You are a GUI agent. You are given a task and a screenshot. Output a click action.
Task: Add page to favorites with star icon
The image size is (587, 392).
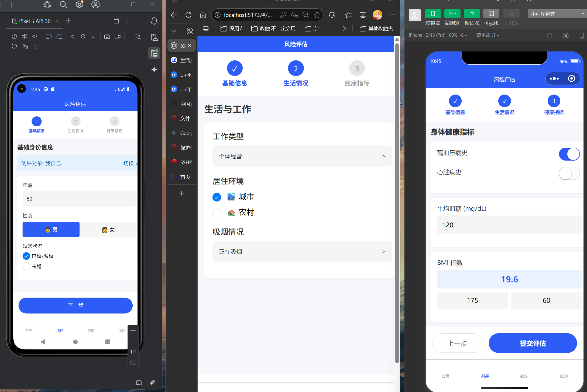pyautogui.click(x=317, y=15)
